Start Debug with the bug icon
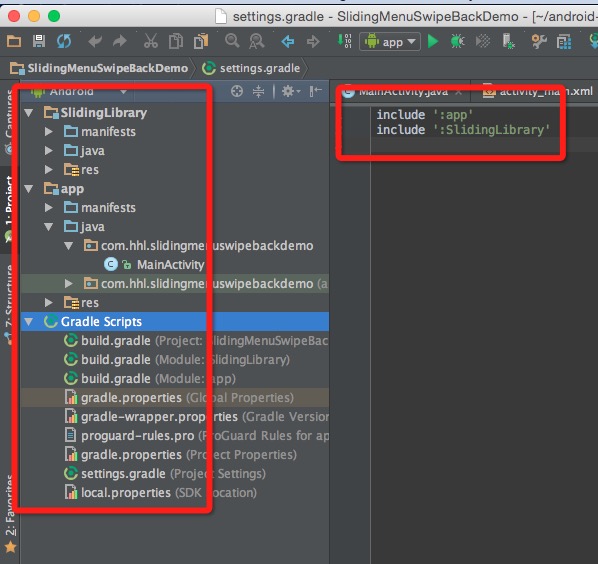The height and width of the screenshot is (564, 598). pos(457,41)
